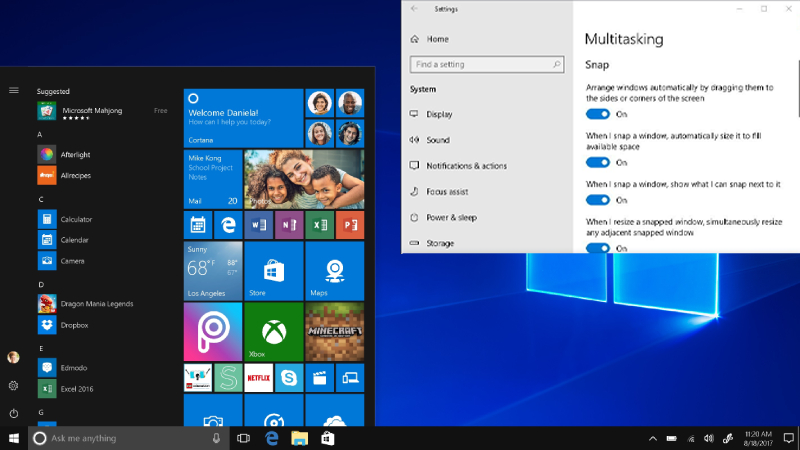Screen dimensions: 800x450
Task: Jump to letter E app group
Action: 41,348
